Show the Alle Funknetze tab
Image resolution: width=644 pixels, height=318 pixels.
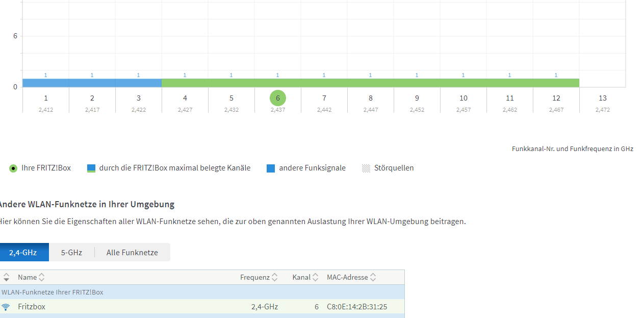click(x=132, y=252)
